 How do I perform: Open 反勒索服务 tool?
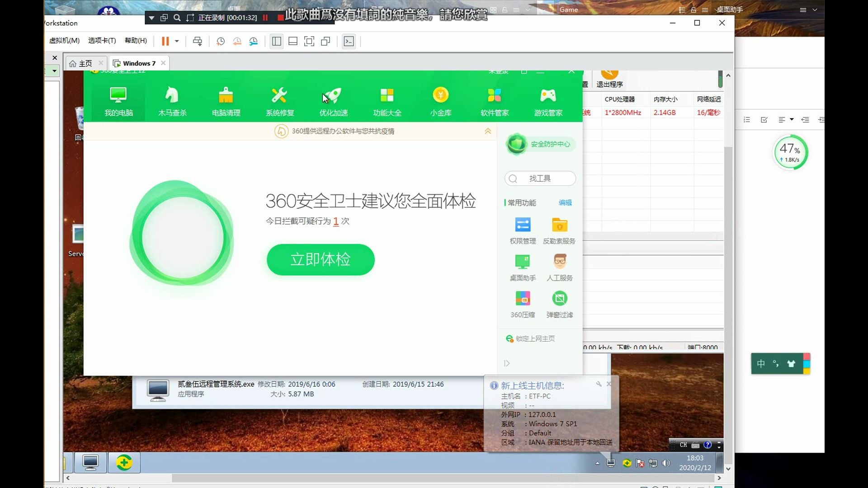[x=559, y=231]
